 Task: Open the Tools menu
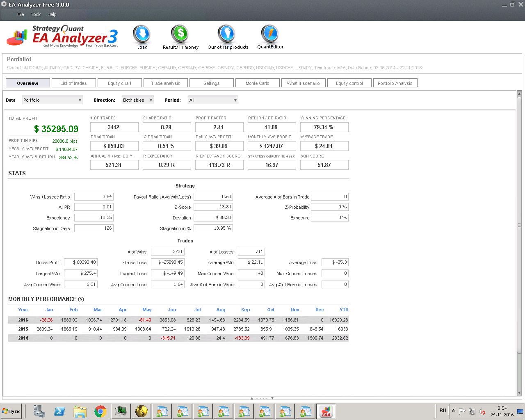click(x=36, y=14)
